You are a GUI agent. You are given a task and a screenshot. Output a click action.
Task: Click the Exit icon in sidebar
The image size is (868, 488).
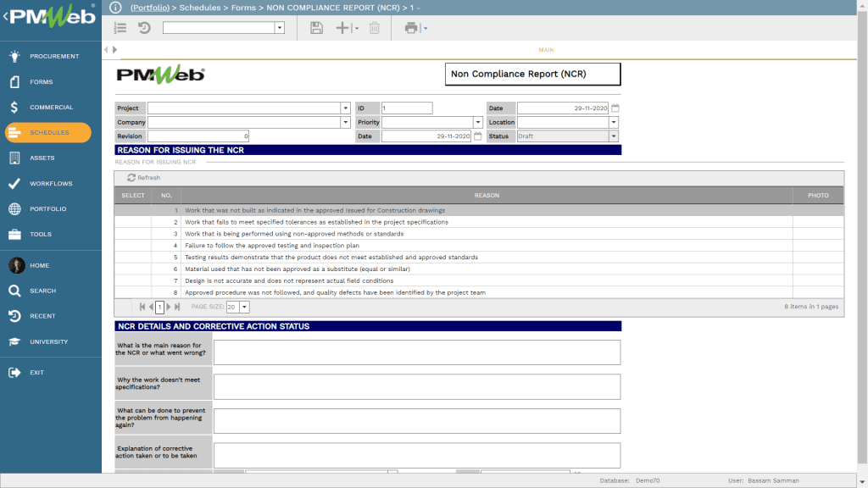pyautogui.click(x=15, y=373)
